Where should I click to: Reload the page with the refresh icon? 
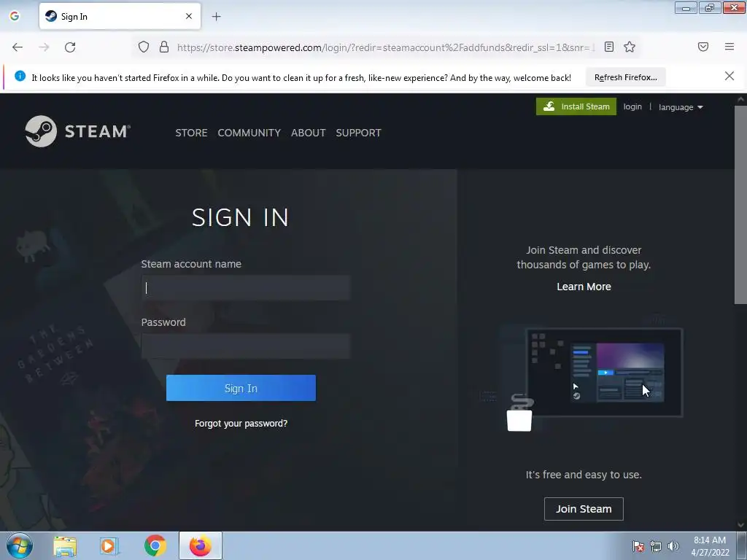(x=70, y=47)
